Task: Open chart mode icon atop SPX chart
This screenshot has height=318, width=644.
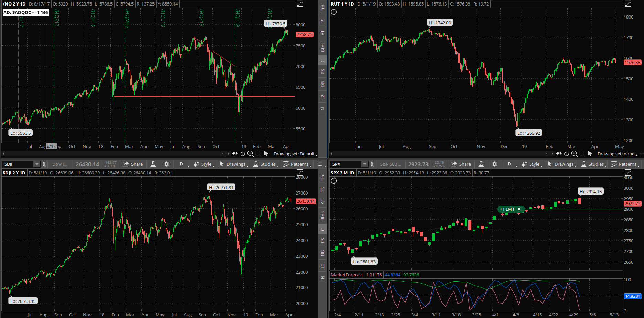Action: [628, 173]
